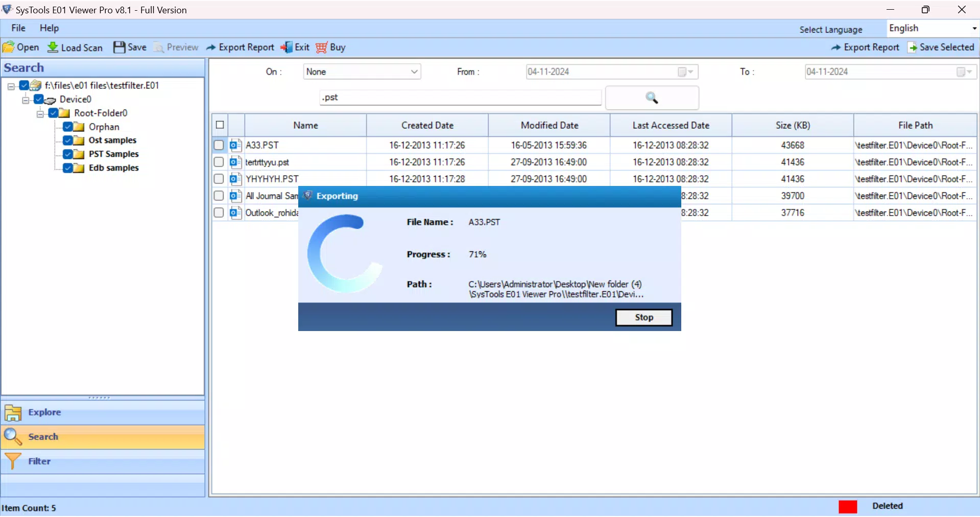Collapse the testfilter.E01 tree node
Image resolution: width=980 pixels, height=517 pixels.
coord(11,86)
